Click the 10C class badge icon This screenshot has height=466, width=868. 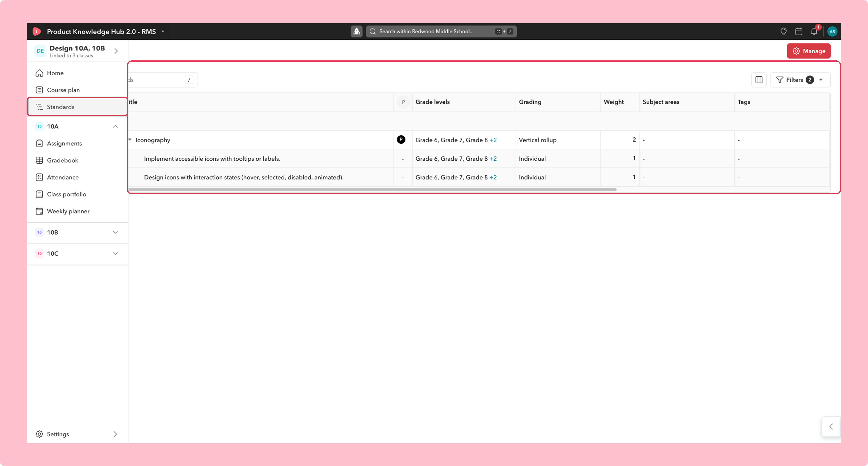pos(39,253)
